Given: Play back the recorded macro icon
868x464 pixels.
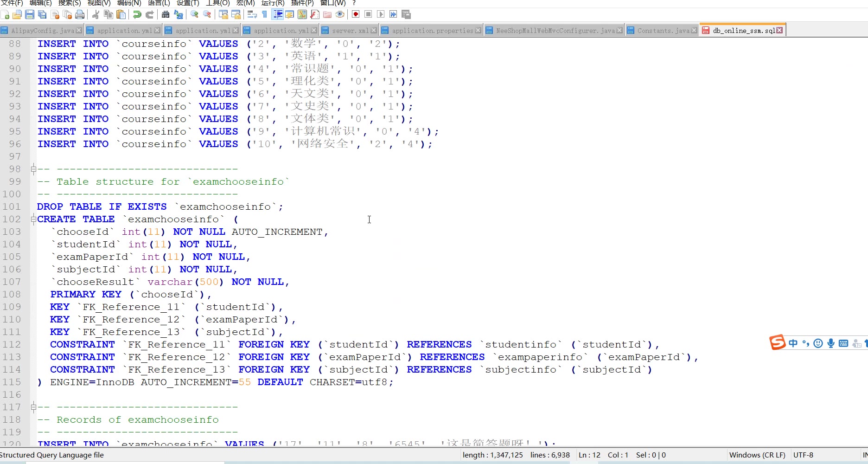Looking at the screenshot, I should (x=381, y=14).
